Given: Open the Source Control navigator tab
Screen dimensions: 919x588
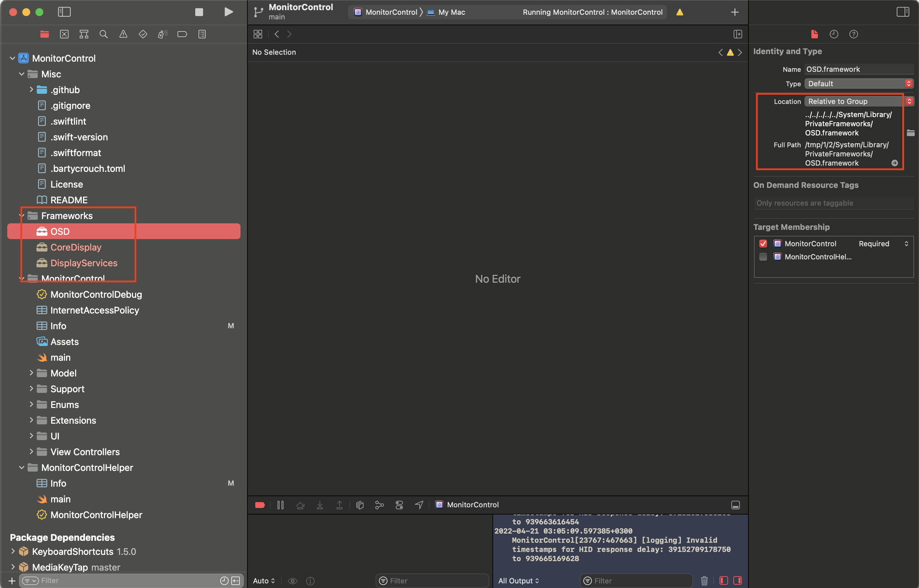Looking at the screenshot, I should 64,34.
